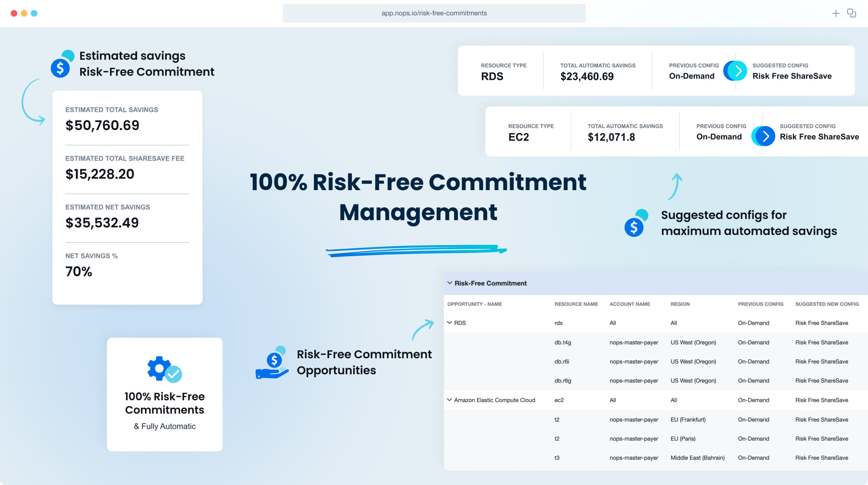The height and width of the screenshot is (485, 868).
Task: Collapse the Risk-Free Commitment section
Action: click(450, 283)
